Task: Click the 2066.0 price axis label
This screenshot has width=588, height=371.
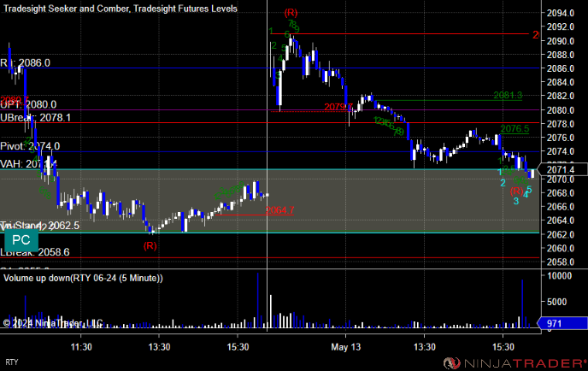Action: 561,207
